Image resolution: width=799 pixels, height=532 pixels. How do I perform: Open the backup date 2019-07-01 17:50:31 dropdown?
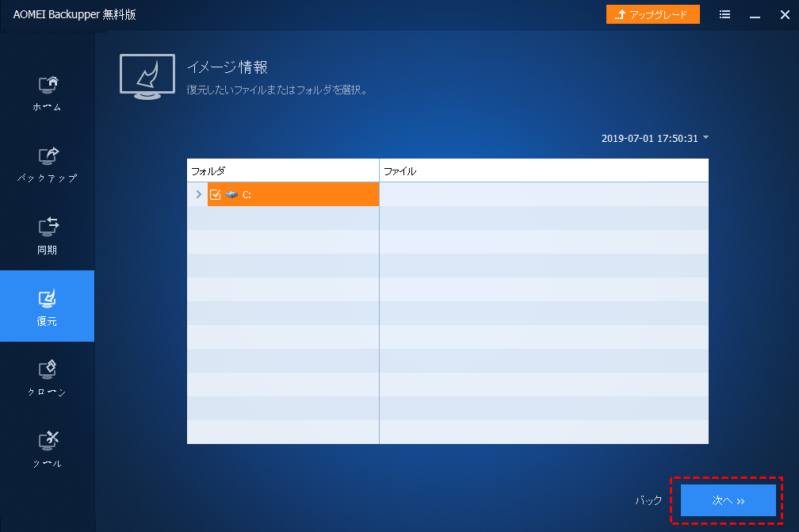[x=655, y=138]
